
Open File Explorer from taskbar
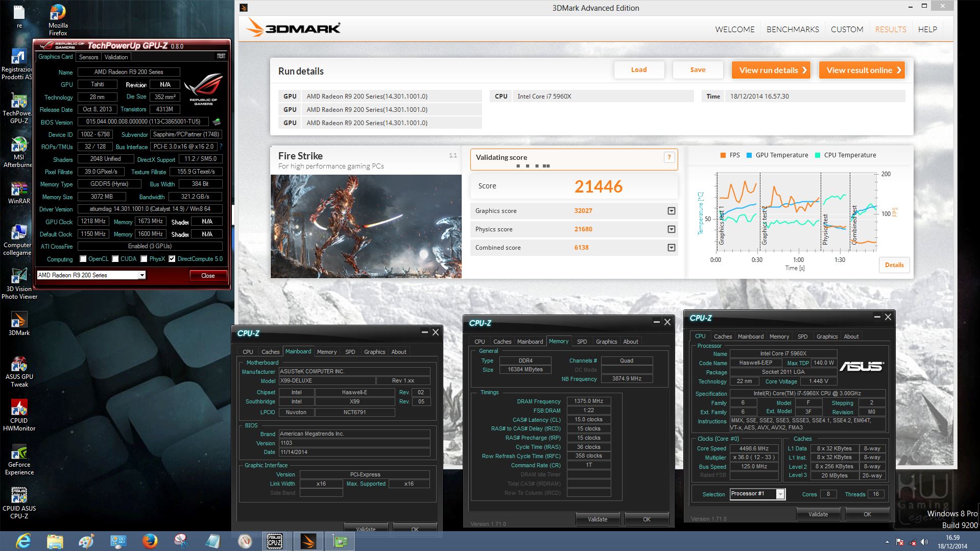(x=55, y=541)
